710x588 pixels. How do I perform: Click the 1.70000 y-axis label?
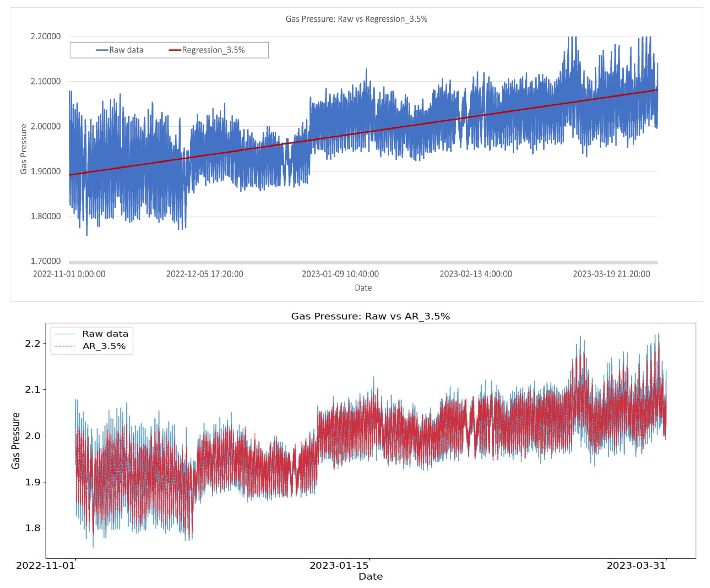46,261
